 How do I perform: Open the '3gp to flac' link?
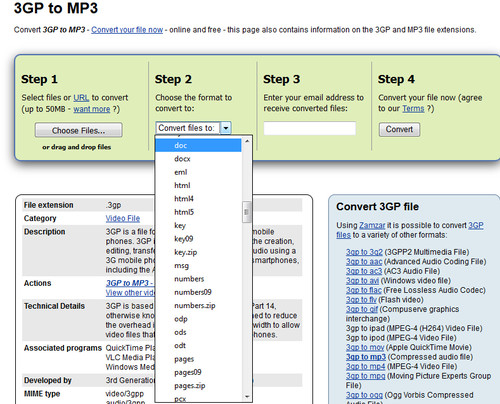(x=363, y=290)
